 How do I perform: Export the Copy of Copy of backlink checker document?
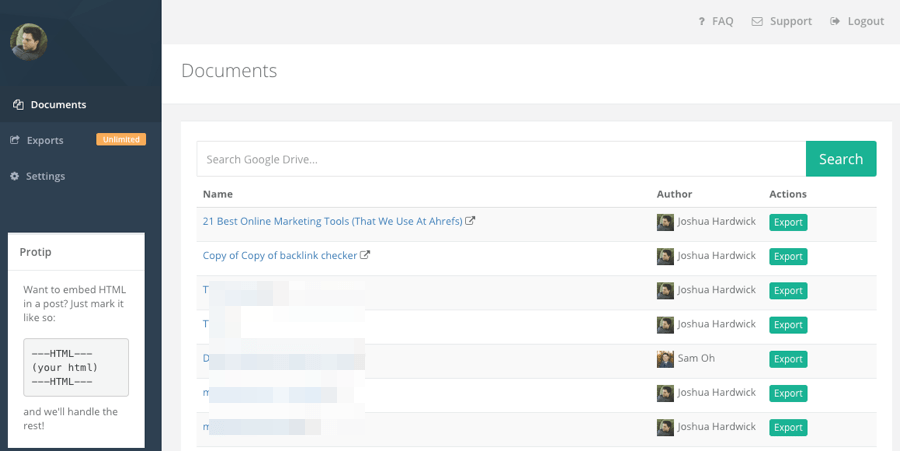point(788,256)
